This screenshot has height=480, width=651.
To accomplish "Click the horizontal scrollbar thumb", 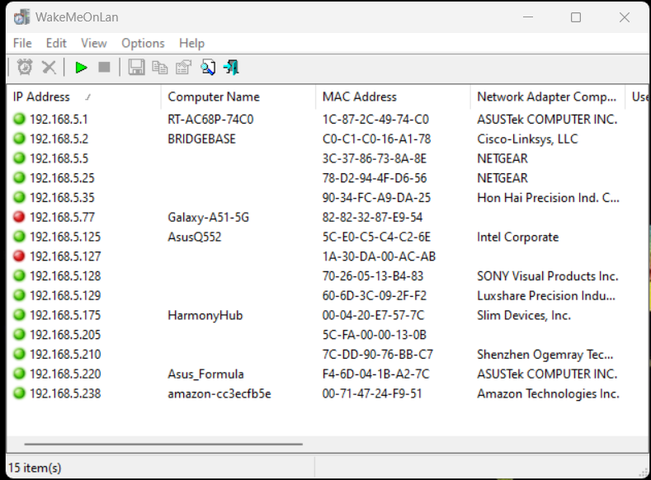I will [x=163, y=444].
